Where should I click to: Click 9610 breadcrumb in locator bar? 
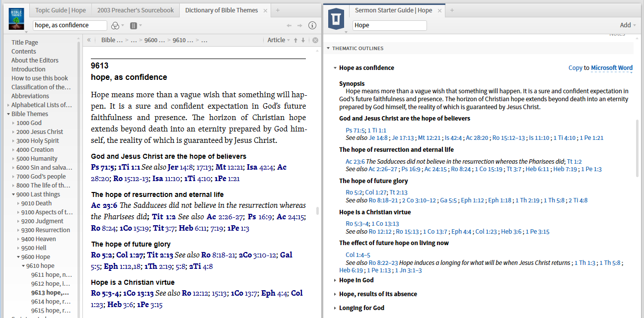click(x=183, y=40)
